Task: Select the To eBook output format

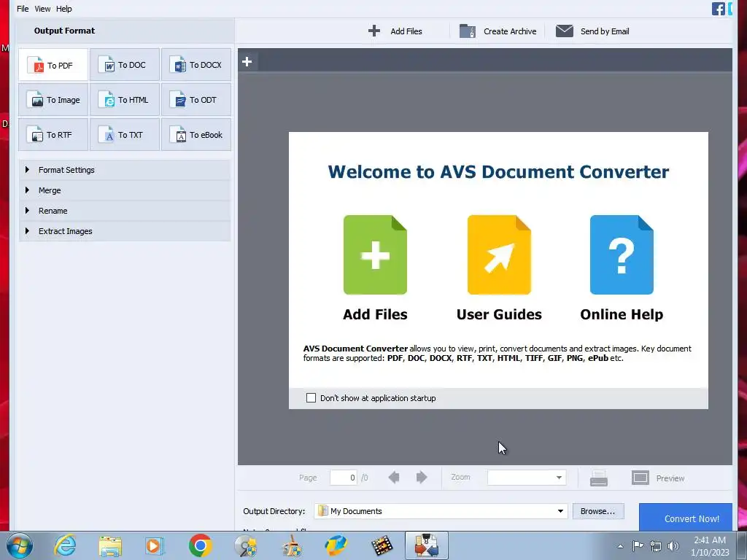Action: tap(196, 135)
